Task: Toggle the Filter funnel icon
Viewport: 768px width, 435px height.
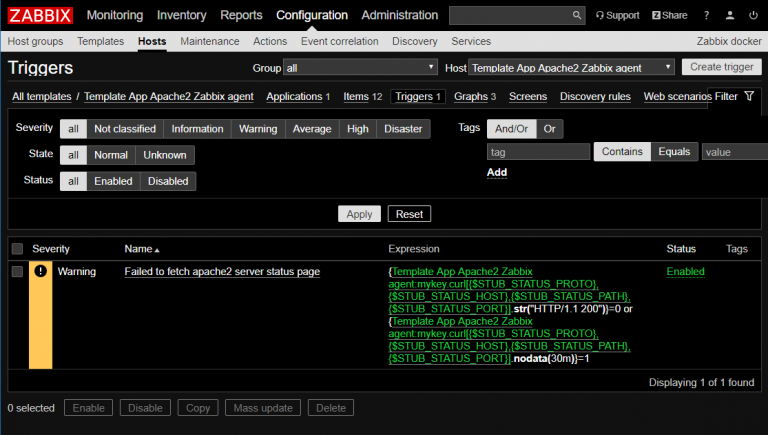Action: click(749, 96)
